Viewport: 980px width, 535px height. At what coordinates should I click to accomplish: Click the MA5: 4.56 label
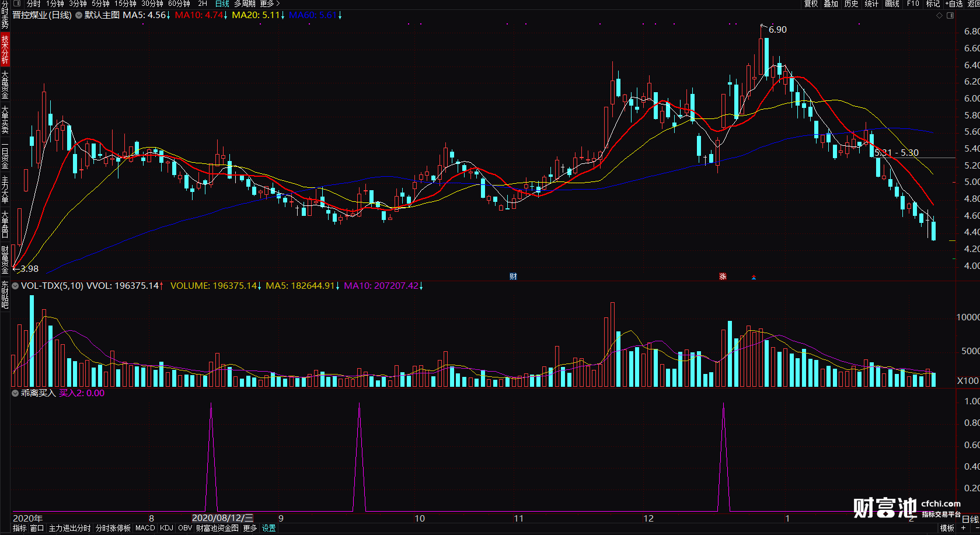point(147,15)
